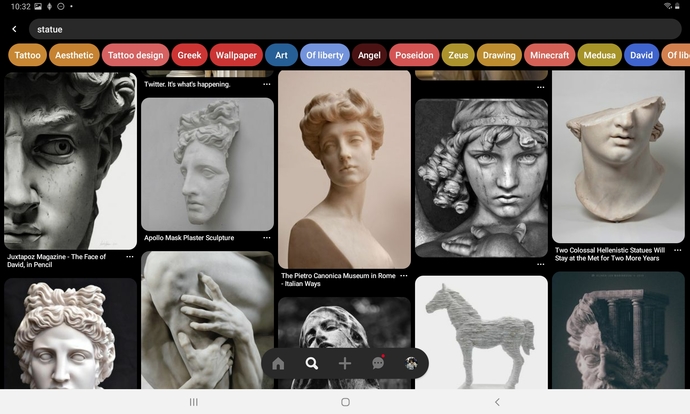This screenshot has height=414, width=690.
Task: Open options for Pietro Canonica Museum pin
Action: pos(404,275)
